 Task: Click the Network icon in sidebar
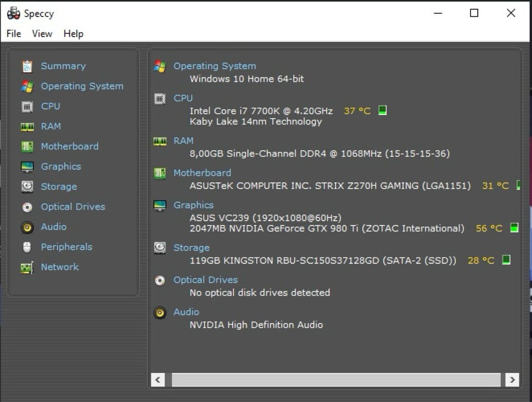tap(27, 267)
